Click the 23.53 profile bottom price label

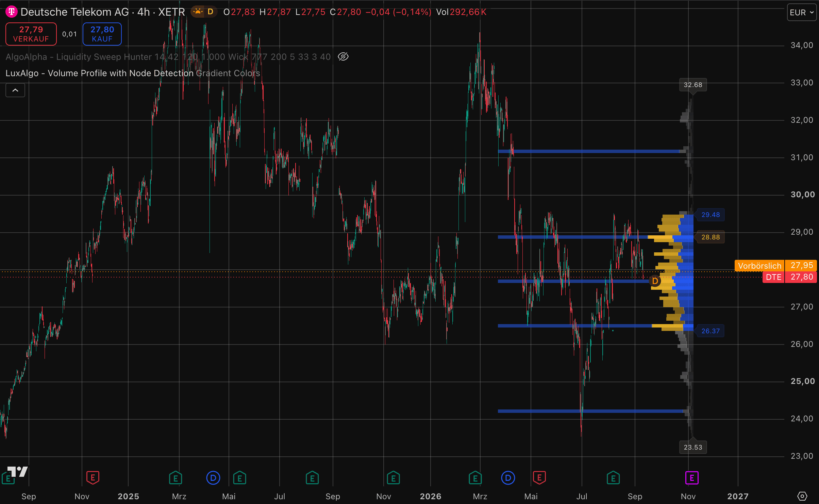(693, 447)
